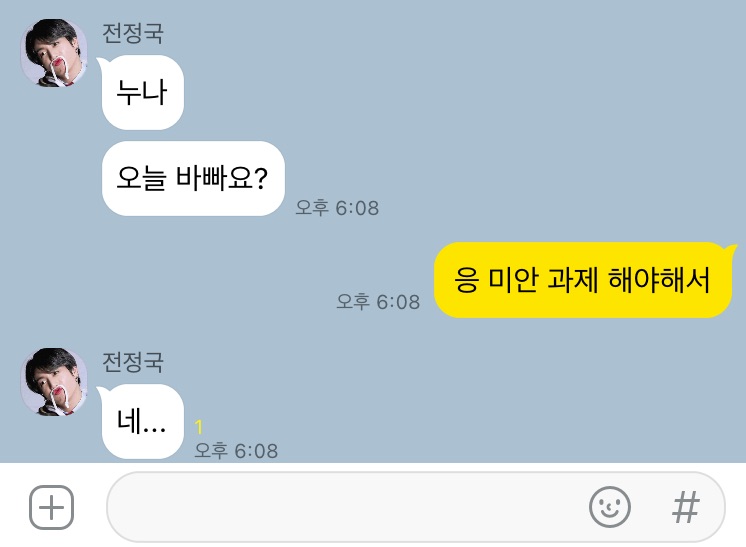The width and height of the screenshot is (746, 547).
Task: Select the 오늘 바빠요? message bubble
Action: click(193, 178)
